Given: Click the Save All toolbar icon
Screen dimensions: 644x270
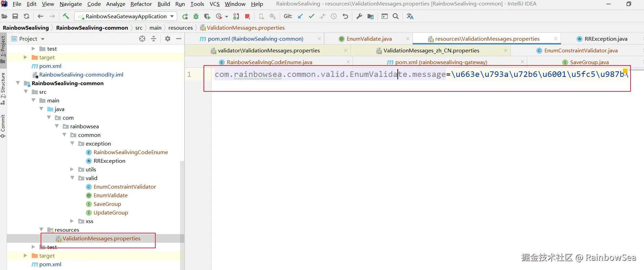Looking at the screenshot, I should click(x=15, y=16).
